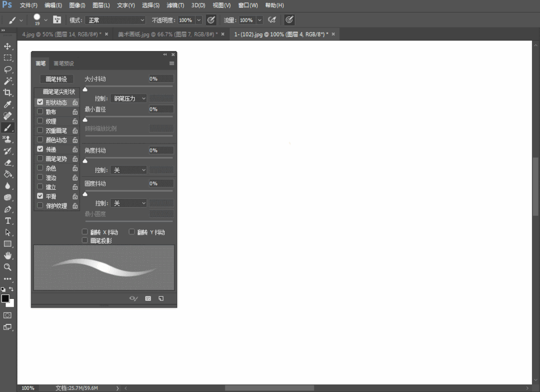The width and height of the screenshot is (540, 392).
Task: Select the Blur tool
Action: (x=7, y=186)
